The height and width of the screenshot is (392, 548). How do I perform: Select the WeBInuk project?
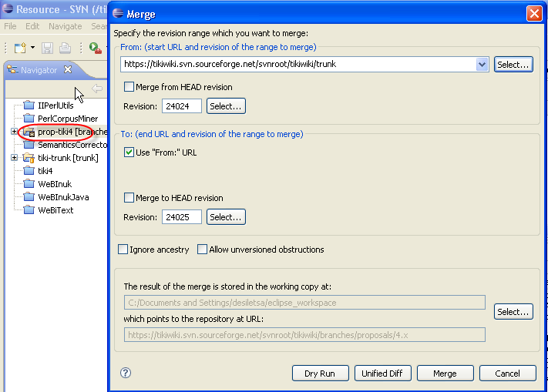[x=55, y=184]
